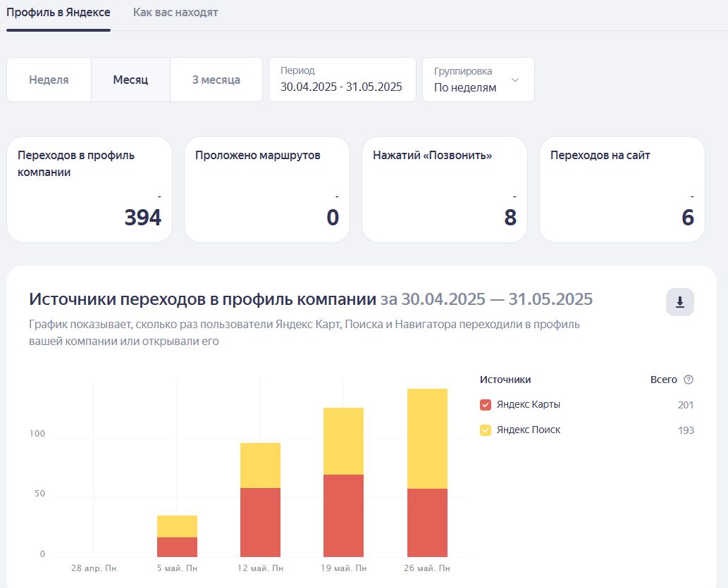Click the red bar segment for 5 май
The height and width of the screenshot is (588, 728).
pos(177,547)
